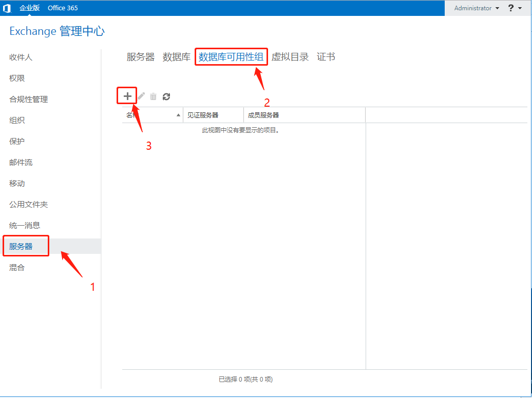Screen dimensions: 532x398
Task: Click the pencil edit icon in toolbar
Action: tap(141, 96)
